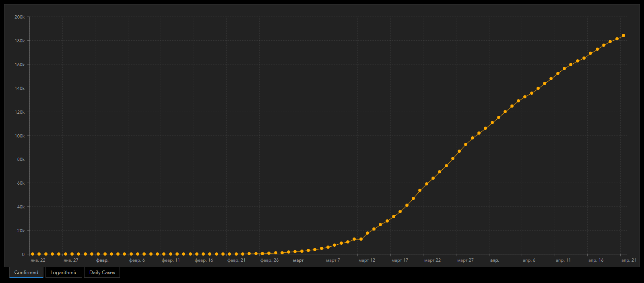This screenshot has height=283, width=644.
Task: Open the Logarithmic tab
Action: (x=64, y=273)
